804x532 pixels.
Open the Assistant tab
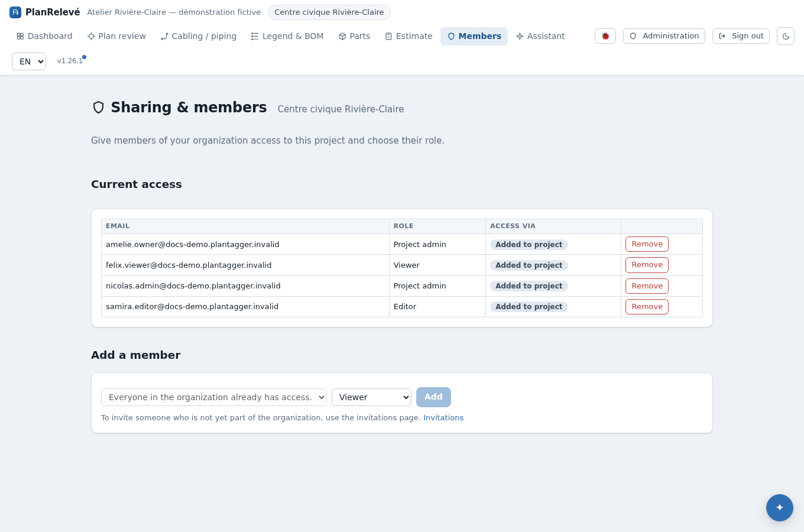click(540, 36)
